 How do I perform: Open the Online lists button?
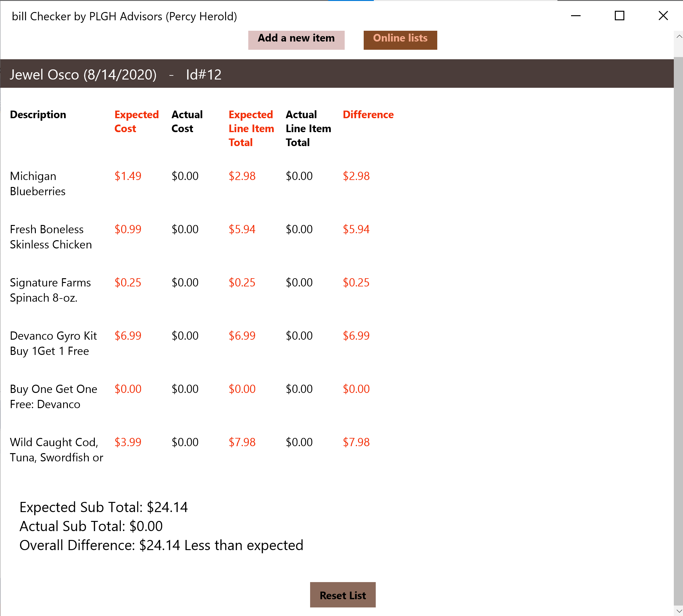[400, 40]
